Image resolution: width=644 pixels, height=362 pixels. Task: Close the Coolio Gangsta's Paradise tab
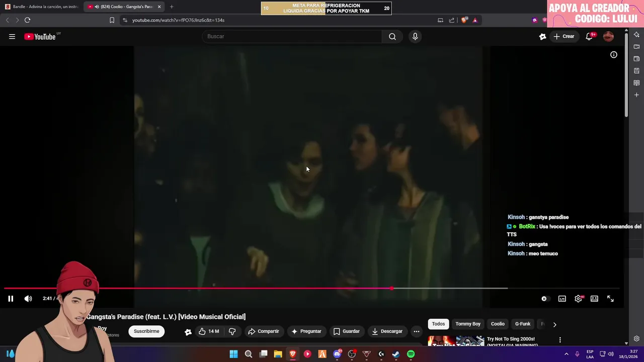(x=159, y=7)
